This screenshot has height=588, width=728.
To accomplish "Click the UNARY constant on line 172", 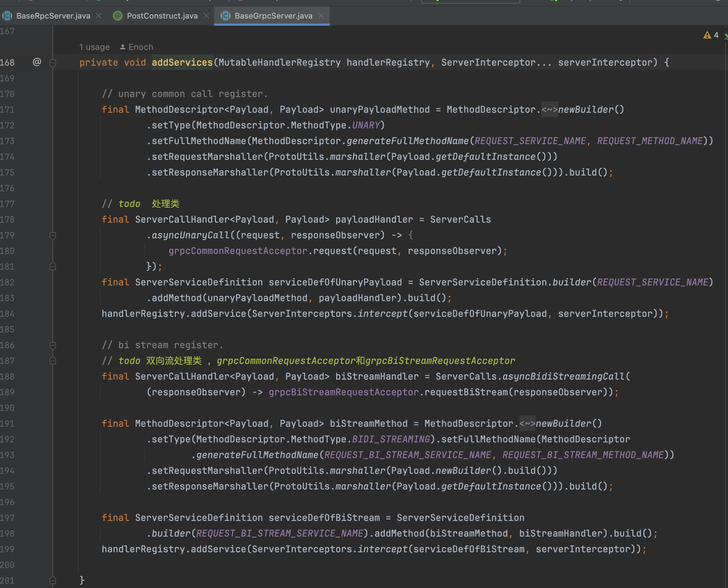I will pos(366,125).
